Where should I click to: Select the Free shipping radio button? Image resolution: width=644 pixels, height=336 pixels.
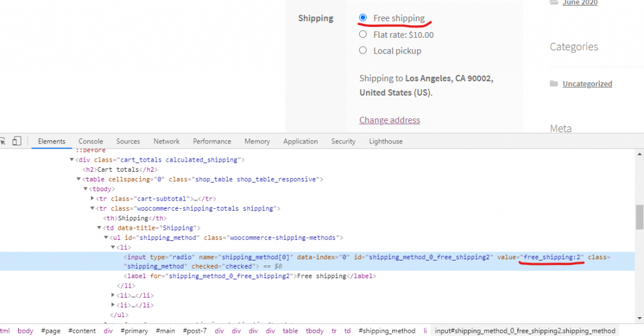click(x=363, y=18)
